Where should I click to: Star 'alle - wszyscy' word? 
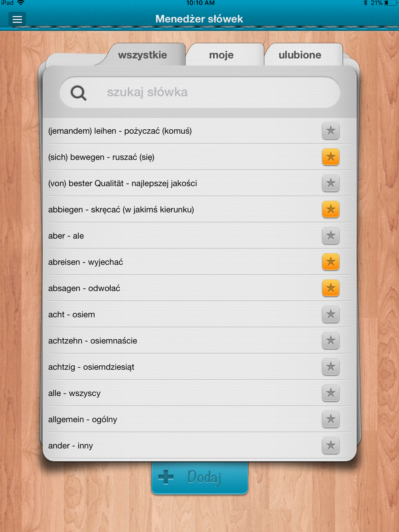[x=331, y=393]
